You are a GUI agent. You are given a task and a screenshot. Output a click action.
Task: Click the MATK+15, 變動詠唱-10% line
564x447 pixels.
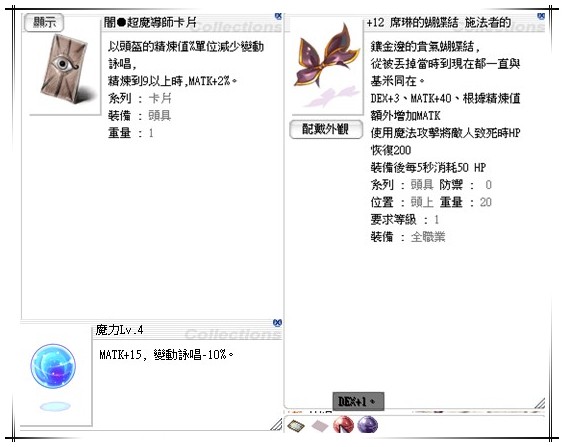(167, 355)
